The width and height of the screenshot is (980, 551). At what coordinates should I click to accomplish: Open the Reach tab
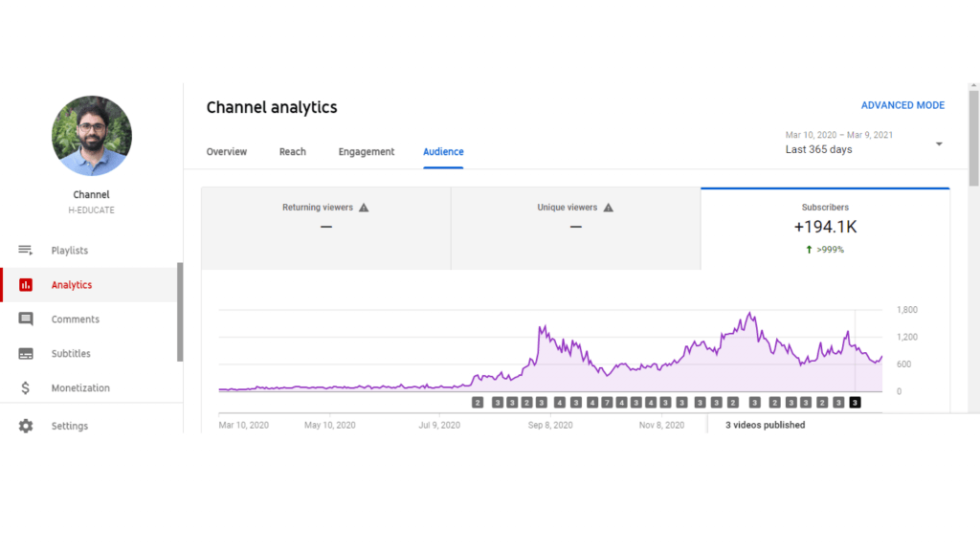pos(293,152)
